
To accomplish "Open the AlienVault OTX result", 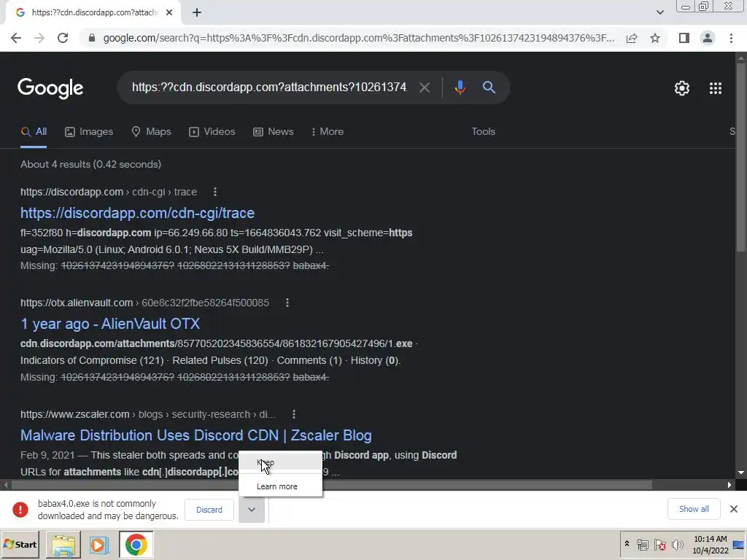I will [x=110, y=324].
